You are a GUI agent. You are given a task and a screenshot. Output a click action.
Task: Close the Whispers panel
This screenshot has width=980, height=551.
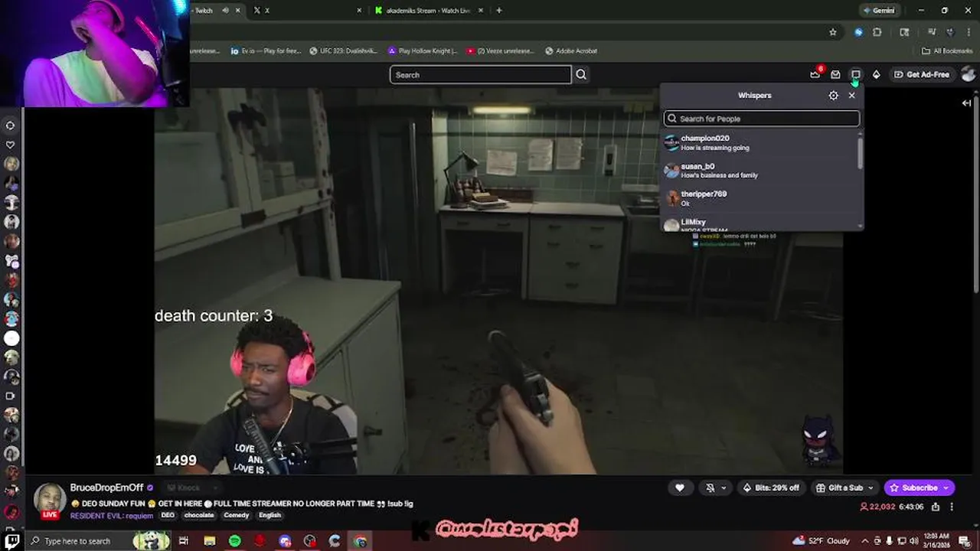point(851,96)
